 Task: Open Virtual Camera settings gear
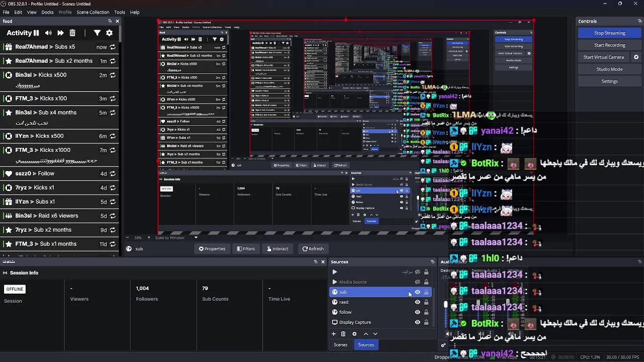[x=636, y=57]
